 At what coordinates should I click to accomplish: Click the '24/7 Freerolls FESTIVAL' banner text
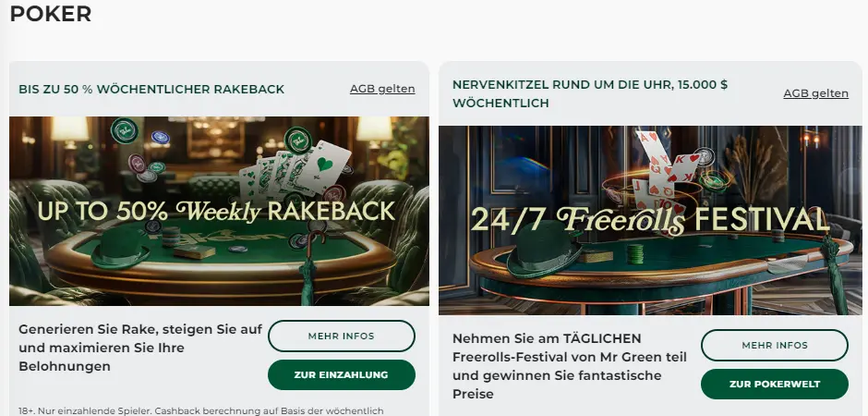point(649,220)
